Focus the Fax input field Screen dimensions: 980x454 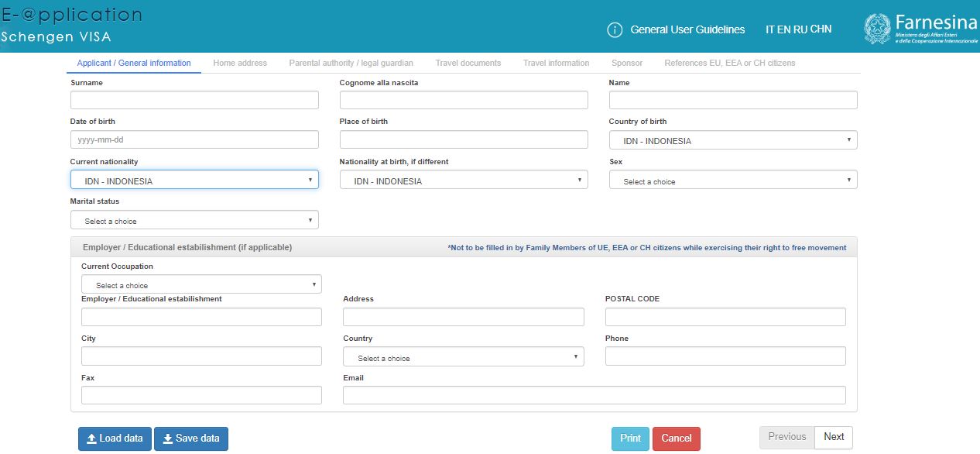coord(201,395)
